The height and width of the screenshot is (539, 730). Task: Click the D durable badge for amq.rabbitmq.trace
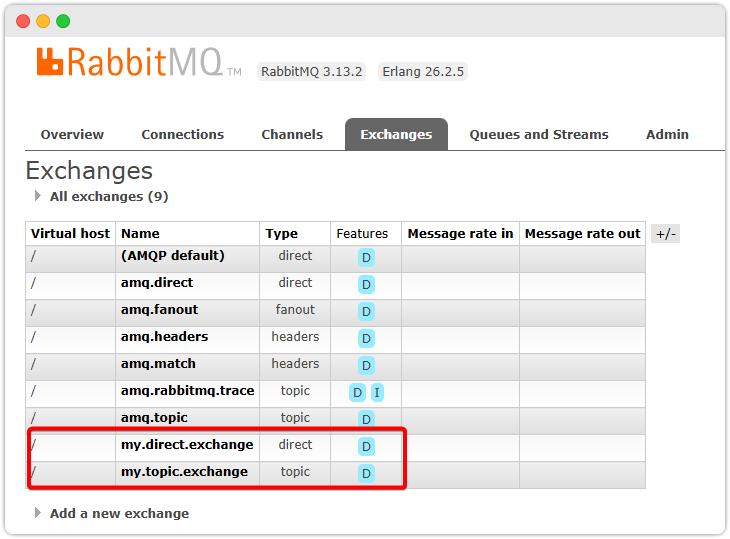[x=357, y=392]
